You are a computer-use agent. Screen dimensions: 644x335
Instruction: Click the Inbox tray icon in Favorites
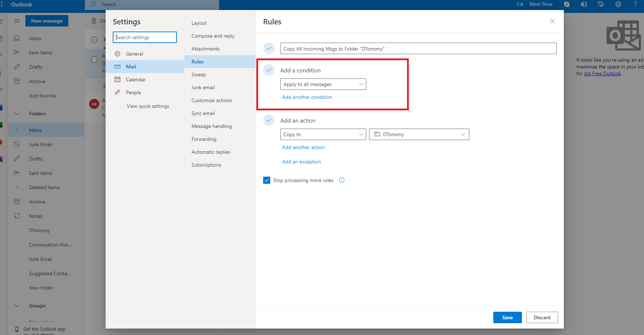pos(17,38)
